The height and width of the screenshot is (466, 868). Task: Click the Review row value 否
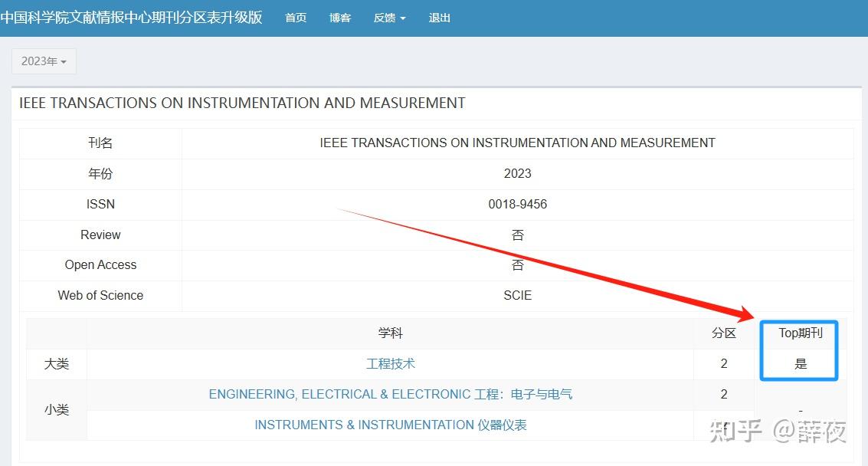518,235
